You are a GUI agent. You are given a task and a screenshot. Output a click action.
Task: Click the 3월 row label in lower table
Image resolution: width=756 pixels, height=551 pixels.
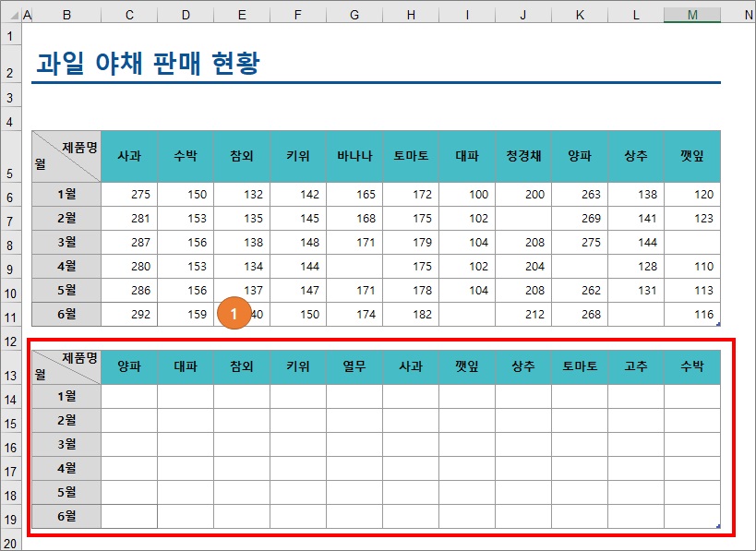(66, 444)
